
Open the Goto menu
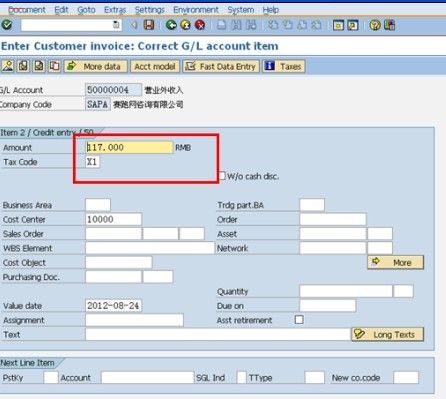(x=86, y=10)
